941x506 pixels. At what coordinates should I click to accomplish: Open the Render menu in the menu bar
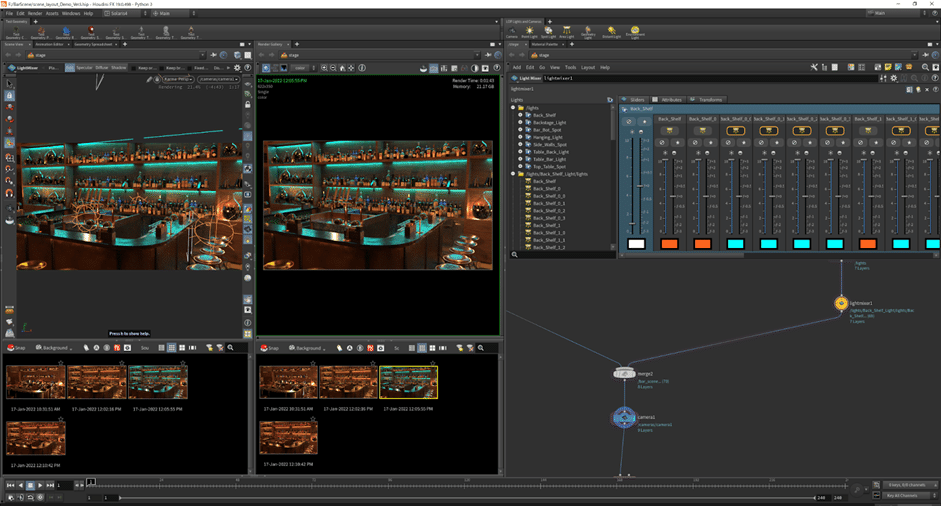tap(35, 14)
